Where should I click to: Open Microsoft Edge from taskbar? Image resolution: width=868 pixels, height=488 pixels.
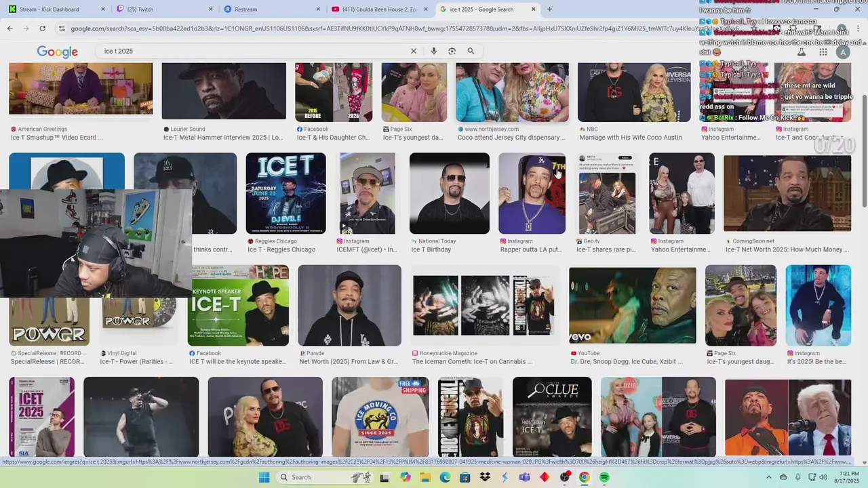pyautogui.click(x=445, y=477)
